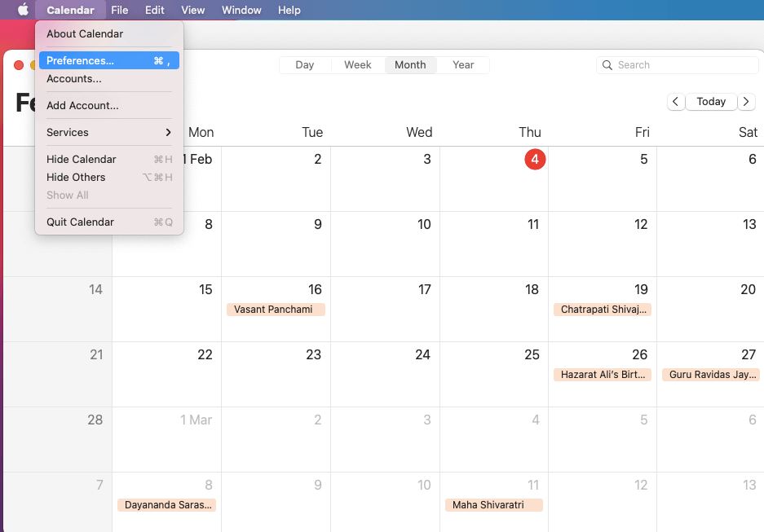Click today's red date badge on Thursday
Viewport: 764px width, 532px height.
click(535, 160)
